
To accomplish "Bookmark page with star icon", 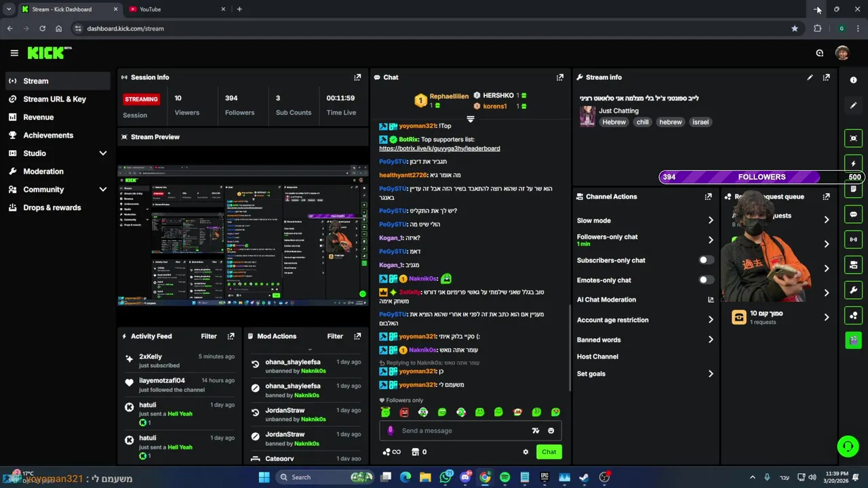I will (795, 28).
